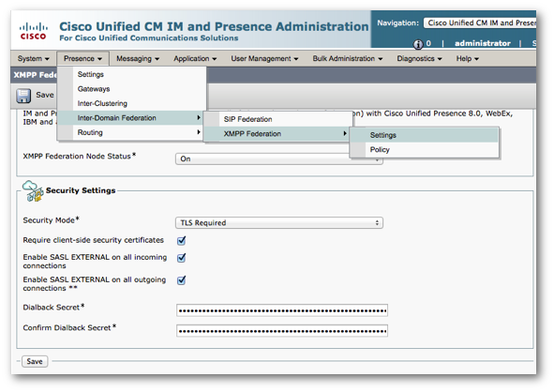This screenshot has width=554, height=392.
Task: Toggle Require client-side security certificates checkbox
Action: (x=181, y=241)
